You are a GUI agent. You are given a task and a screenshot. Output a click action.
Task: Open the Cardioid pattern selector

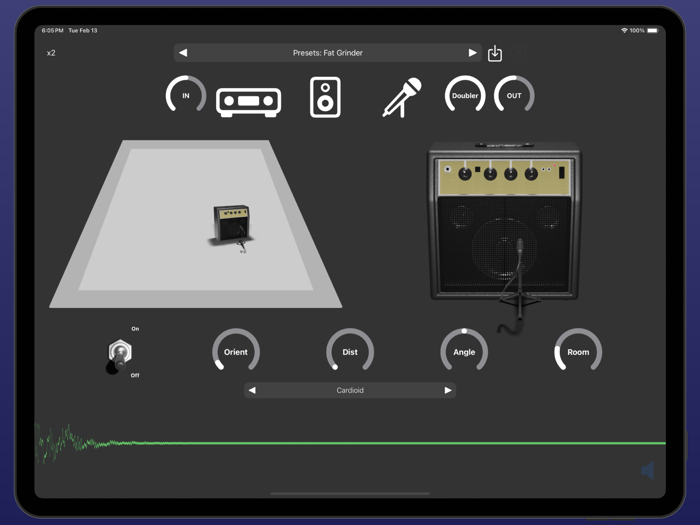tap(350, 390)
